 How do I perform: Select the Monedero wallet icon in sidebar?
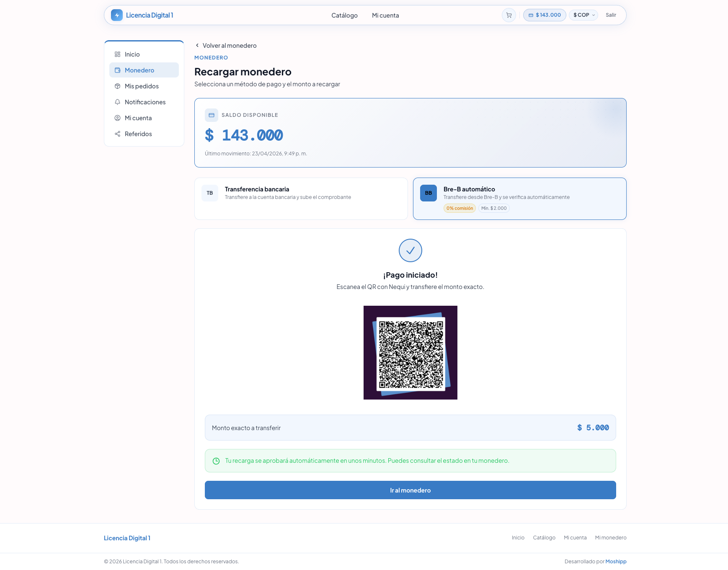[118, 70]
